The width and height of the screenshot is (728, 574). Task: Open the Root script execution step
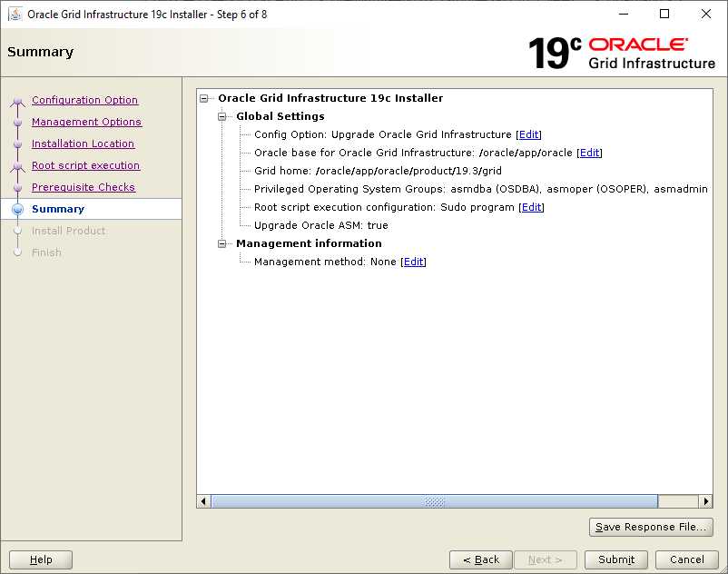(85, 165)
